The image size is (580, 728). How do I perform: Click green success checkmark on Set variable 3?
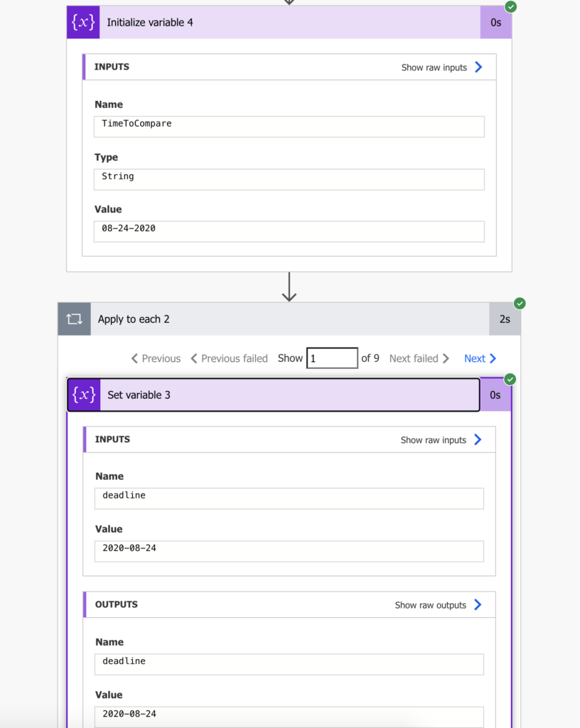[510, 380]
